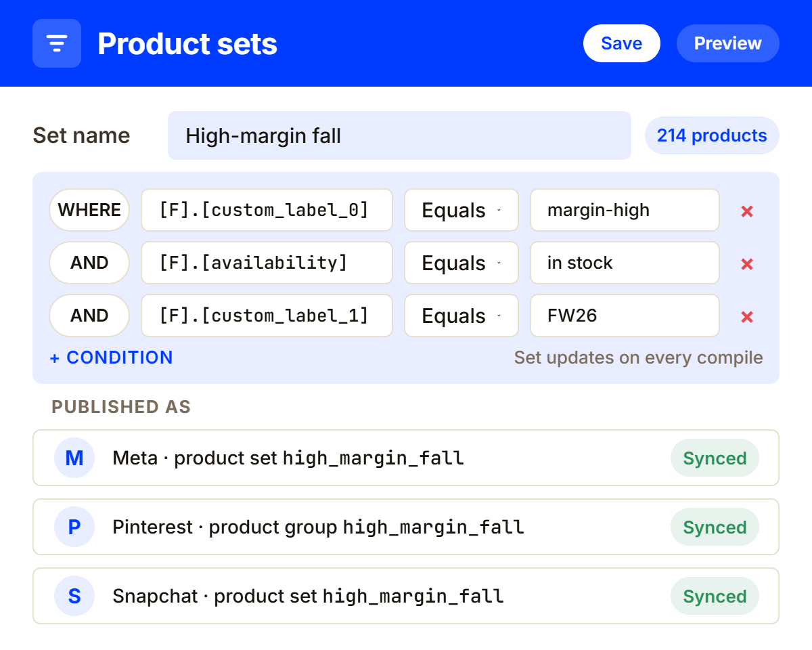Remove the margin-high condition row
Image resolution: width=812 pixels, height=650 pixels.
point(747,211)
